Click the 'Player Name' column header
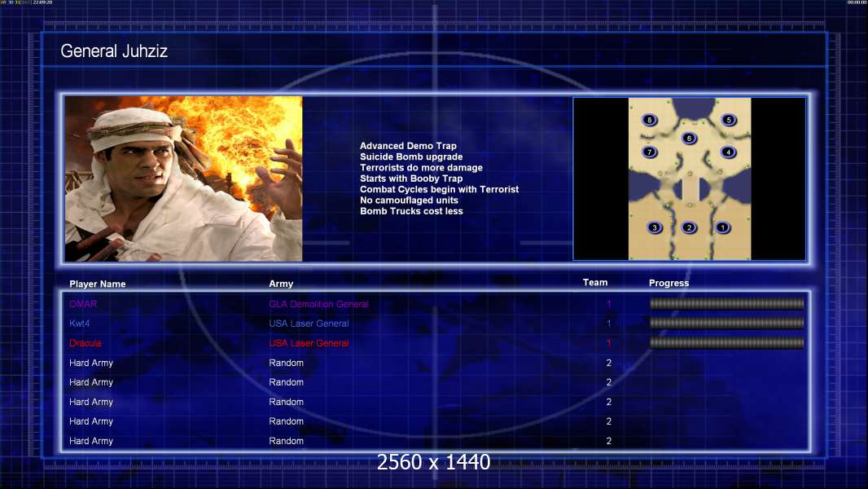Viewport: 868px width, 489px height. 98,284
